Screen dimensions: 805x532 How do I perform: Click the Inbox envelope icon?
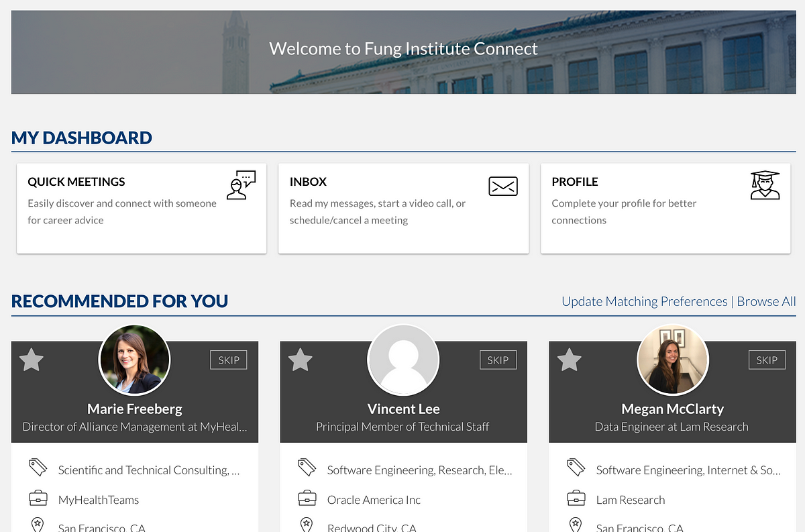[x=503, y=186]
